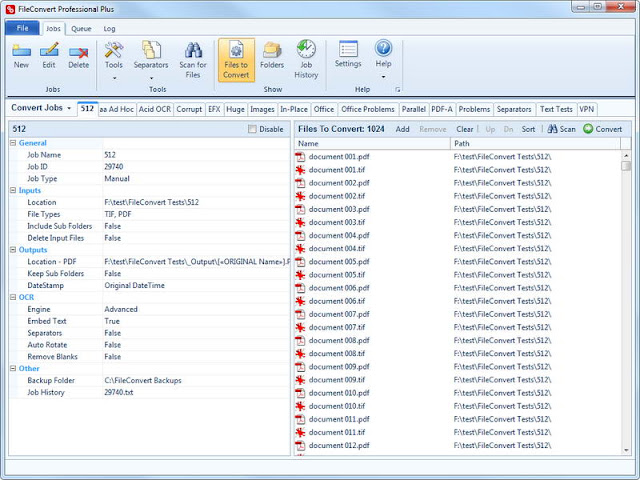Viewport: 640px width, 480px height.
Task: Toggle the Disable checkbox for job 512
Action: [x=252, y=129]
